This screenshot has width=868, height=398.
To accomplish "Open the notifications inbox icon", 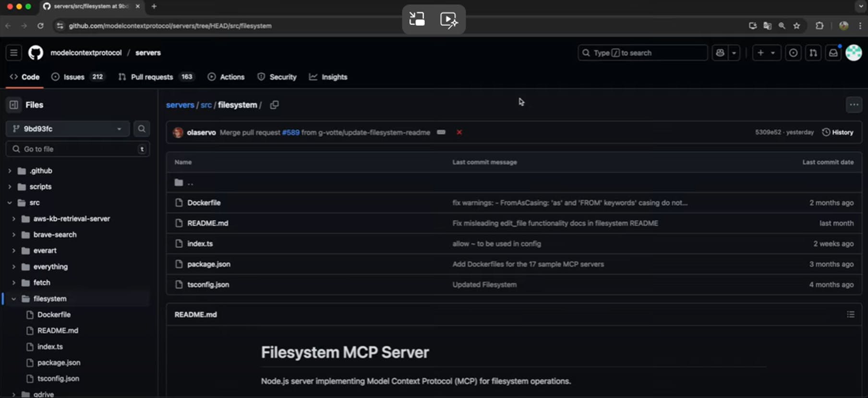I will pos(833,53).
